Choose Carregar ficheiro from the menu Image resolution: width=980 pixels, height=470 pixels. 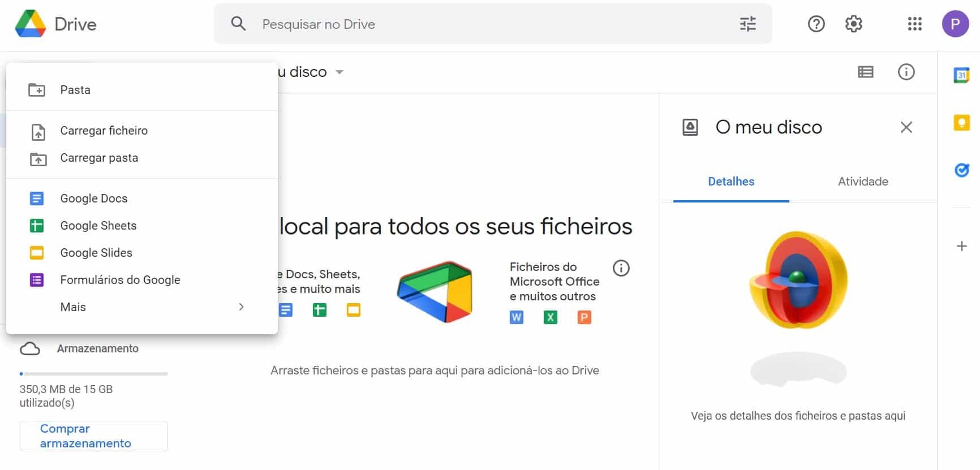click(141, 131)
